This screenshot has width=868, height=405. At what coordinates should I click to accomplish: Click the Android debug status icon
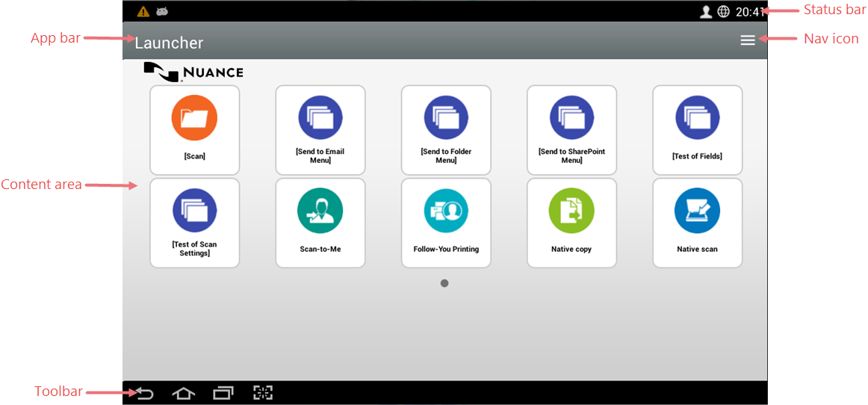click(x=161, y=11)
